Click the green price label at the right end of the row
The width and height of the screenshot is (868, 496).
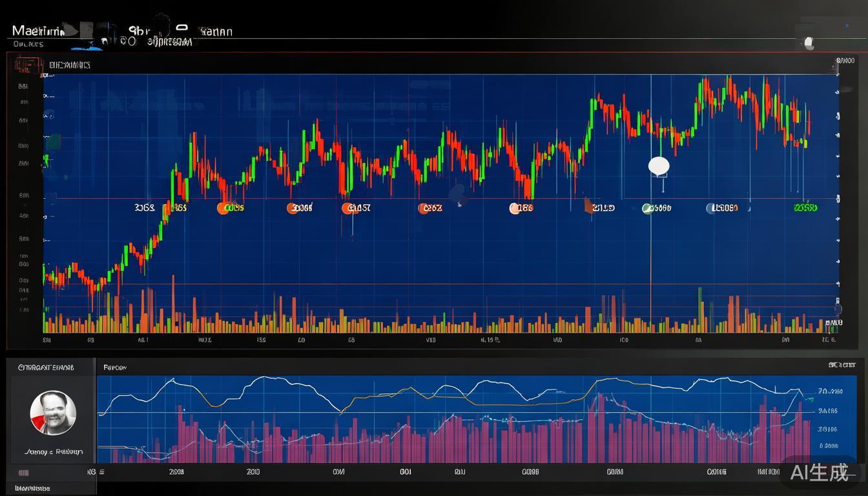[x=805, y=208]
